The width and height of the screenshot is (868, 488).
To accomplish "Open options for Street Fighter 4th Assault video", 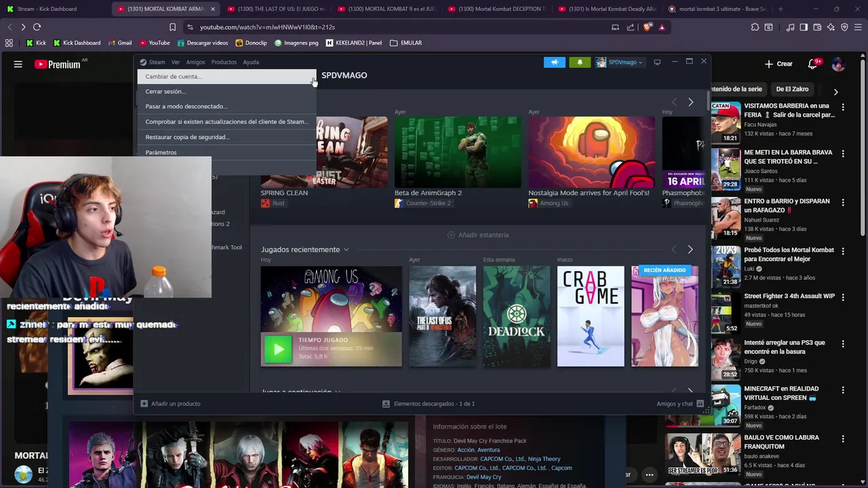I will pyautogui.click(x=843, y=297).
